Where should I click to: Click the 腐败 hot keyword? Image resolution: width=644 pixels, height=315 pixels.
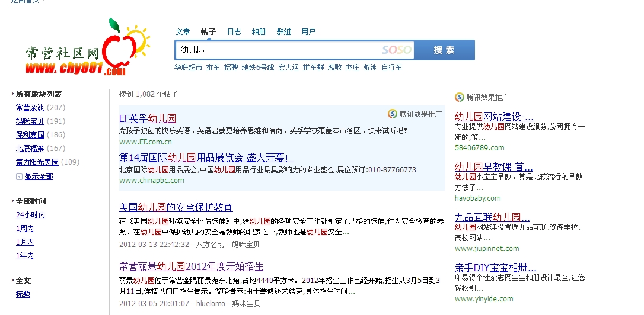click(334, 67)
